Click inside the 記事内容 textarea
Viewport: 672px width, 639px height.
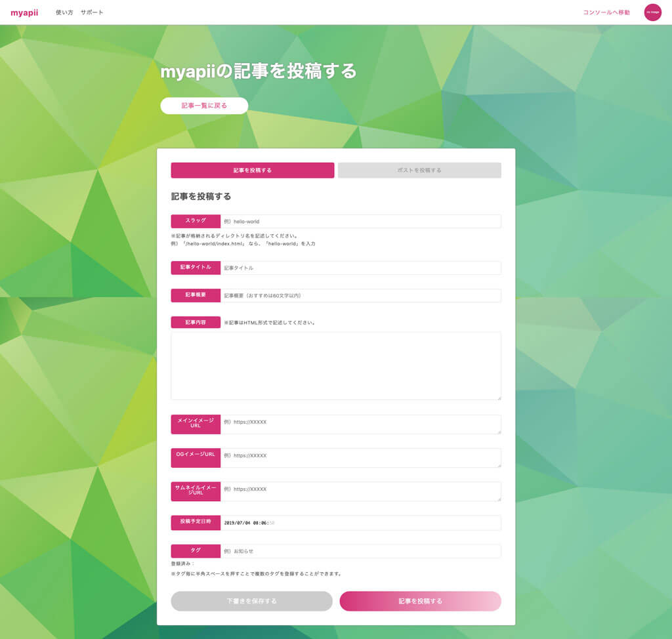point(336,365)
